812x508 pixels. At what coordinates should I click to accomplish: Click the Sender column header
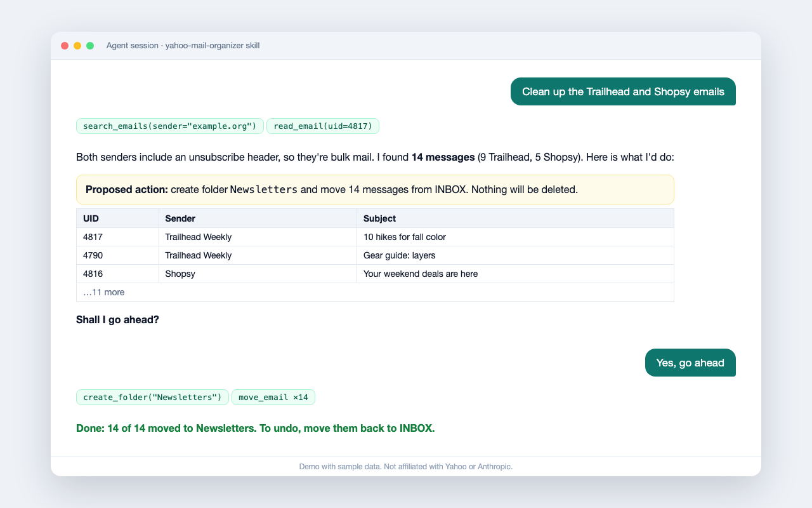[258, 218]
